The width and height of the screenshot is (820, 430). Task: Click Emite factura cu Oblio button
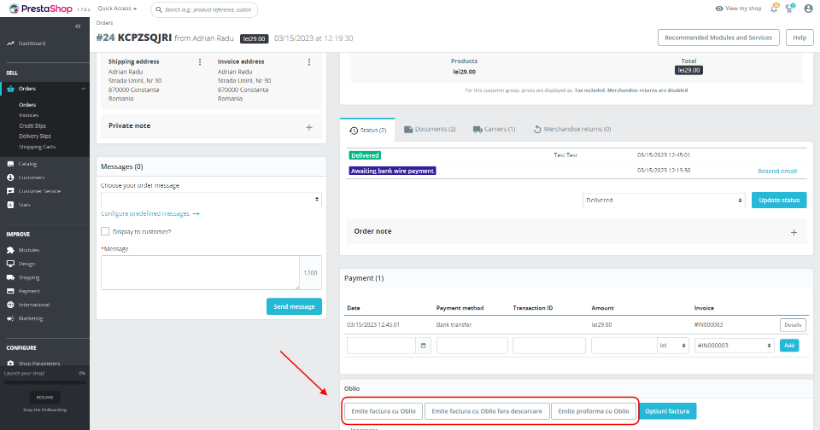383,411
